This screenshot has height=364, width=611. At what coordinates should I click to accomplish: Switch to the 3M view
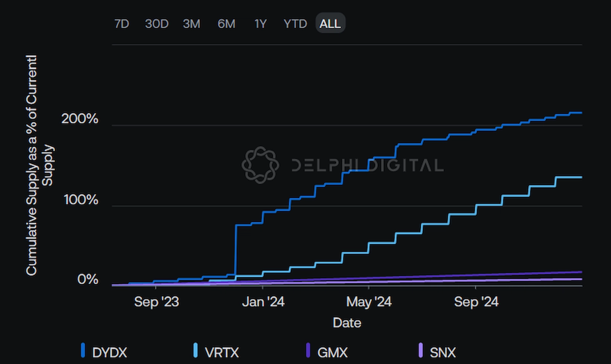(191, 23)
